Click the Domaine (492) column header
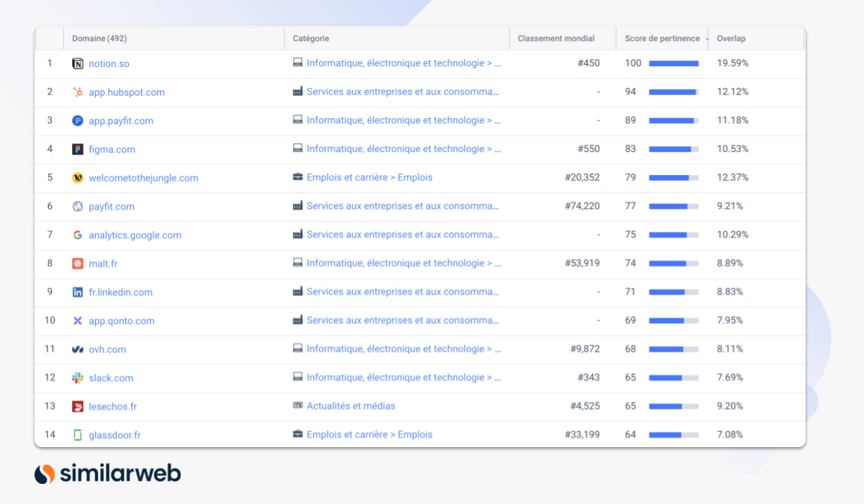The height and width of the screenshot is (504, 864). pyautogui.click(x=99, y=39)
